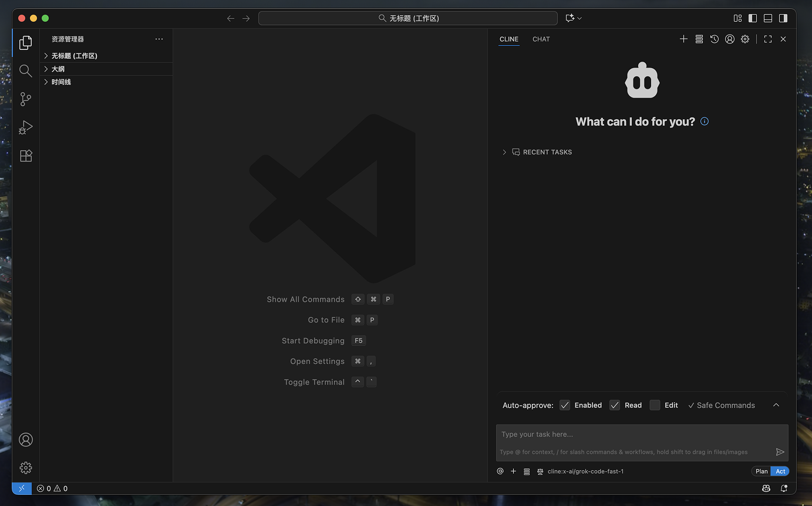Open the Extensions view
812x506 pixels.
pos(26,156)
